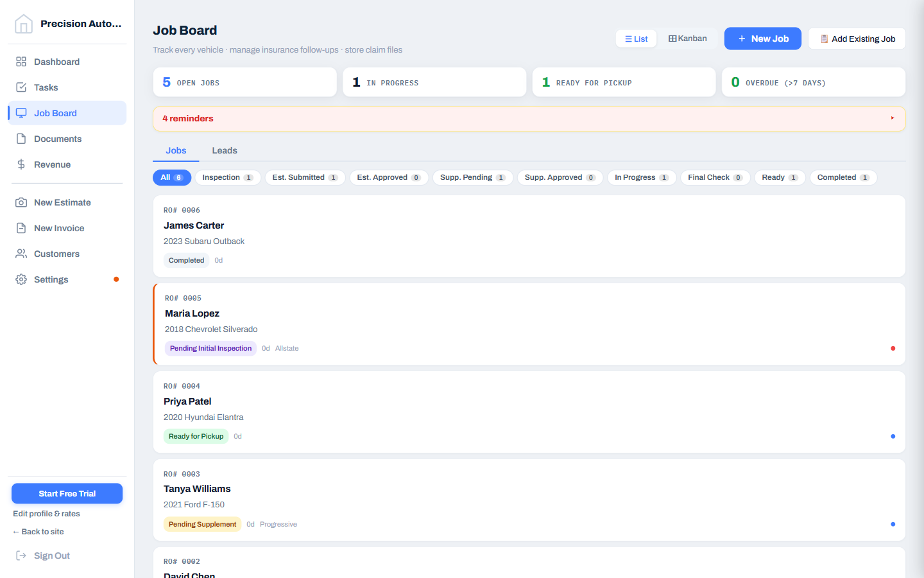924x578 pixels.
Task: Switch to List view
Action: 636,39
